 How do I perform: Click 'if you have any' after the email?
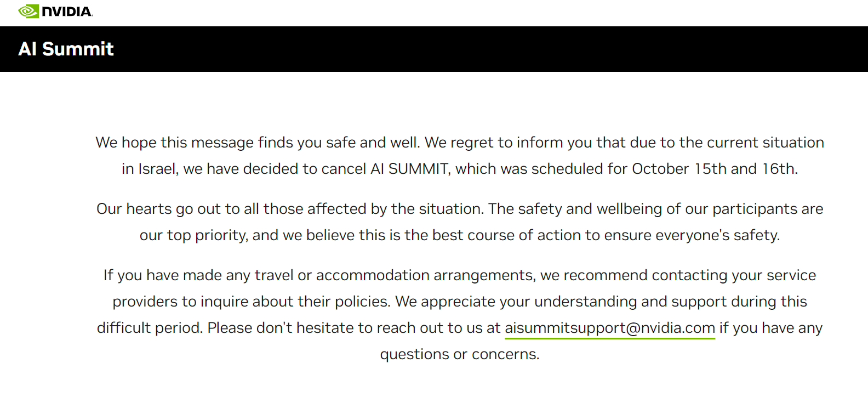point(771,328)
